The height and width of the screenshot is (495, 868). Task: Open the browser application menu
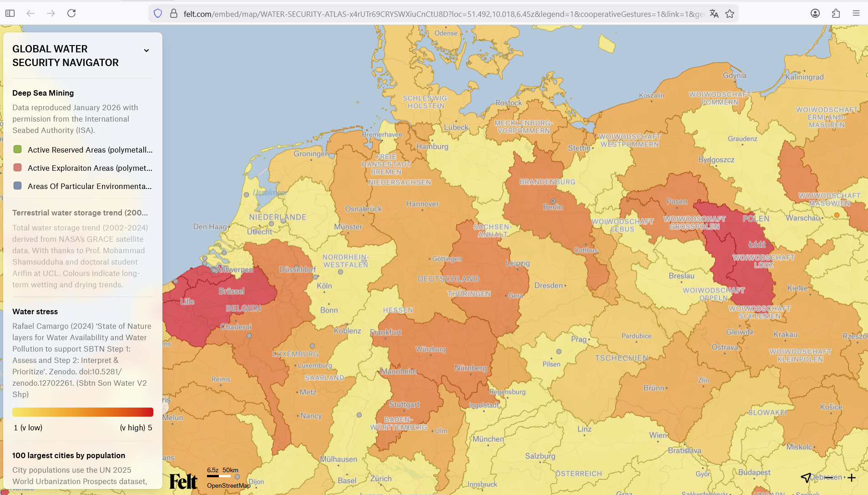click(856, 14)
